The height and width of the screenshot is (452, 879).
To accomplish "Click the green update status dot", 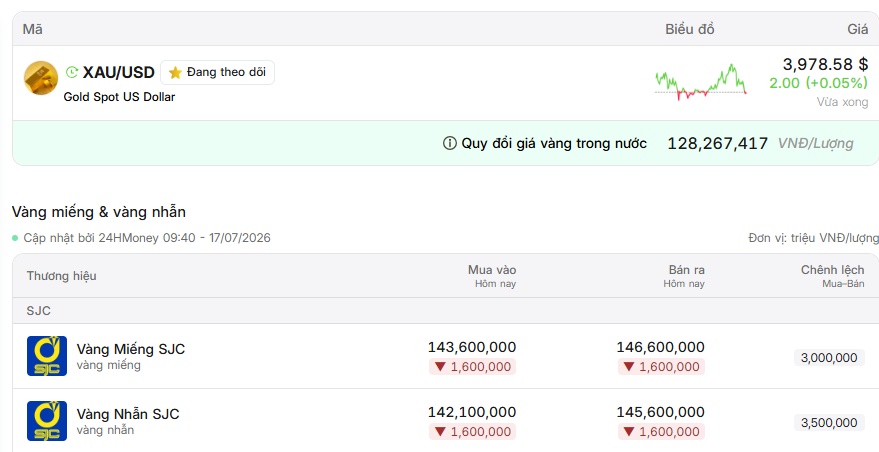I will (x=15, y=238).
